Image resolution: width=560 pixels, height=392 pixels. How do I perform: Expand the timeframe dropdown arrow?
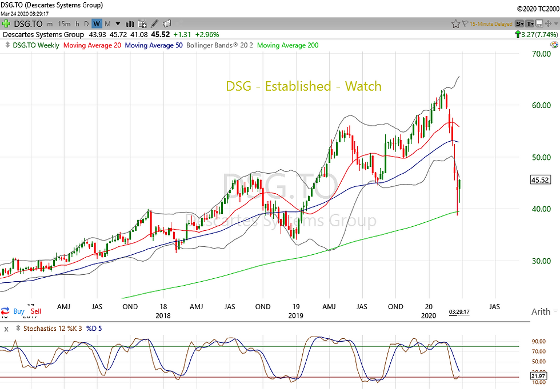pyautogui.click(x=118, y=24)
